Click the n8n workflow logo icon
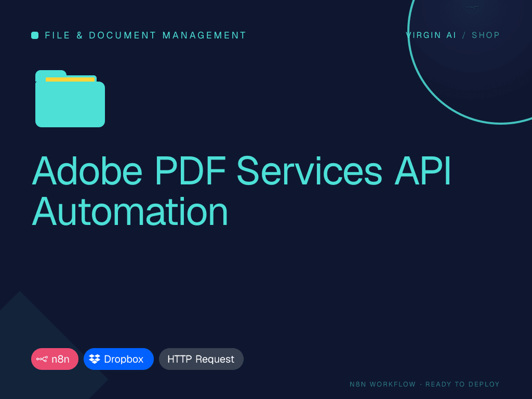The image size is (532, 399). 42,359
